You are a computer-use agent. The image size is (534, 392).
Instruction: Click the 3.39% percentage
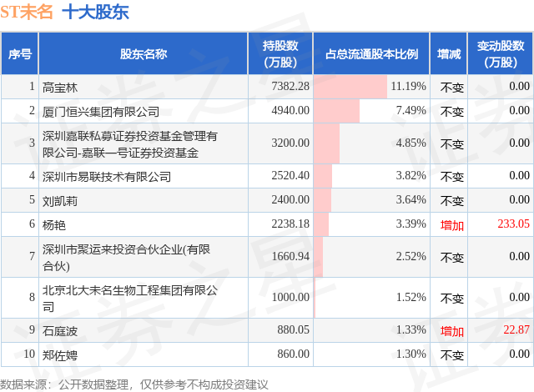pyautogui.click(x=411, y=224)
